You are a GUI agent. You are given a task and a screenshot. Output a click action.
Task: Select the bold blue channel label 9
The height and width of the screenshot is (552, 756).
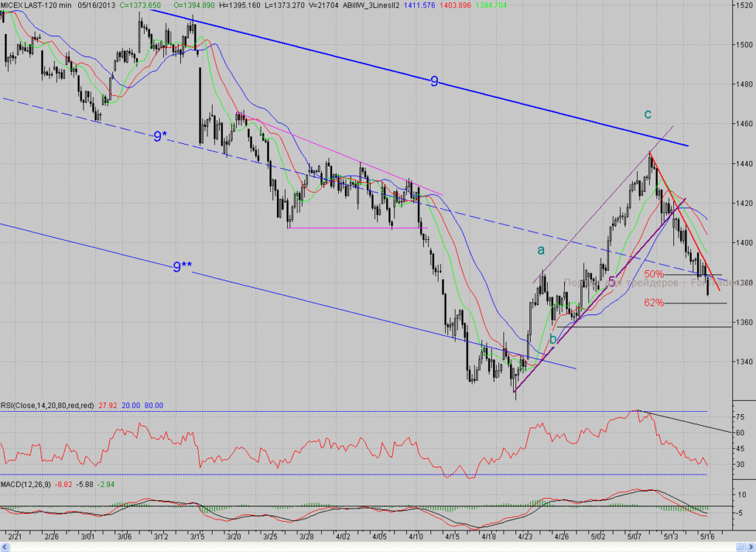click(x=434, y=81)
